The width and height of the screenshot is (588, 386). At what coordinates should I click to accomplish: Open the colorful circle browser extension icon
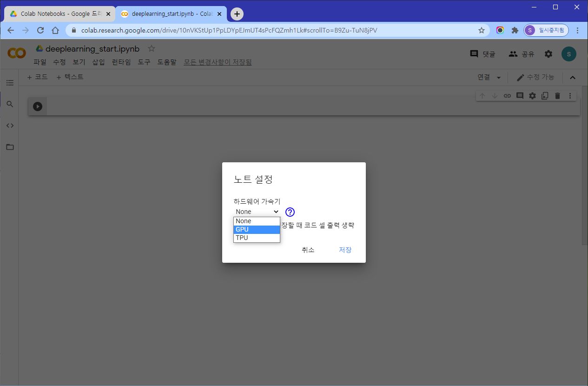(x=500, y=30)
